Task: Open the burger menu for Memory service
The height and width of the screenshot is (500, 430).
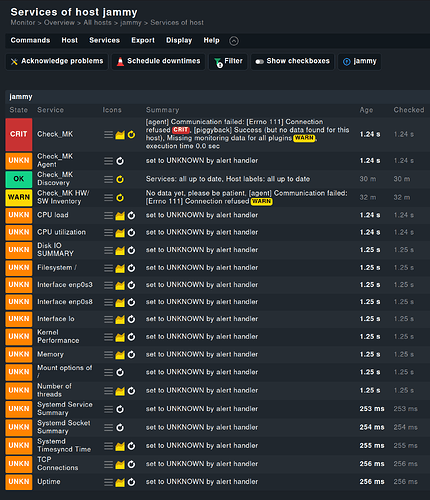Action: (x=108, y=355)
